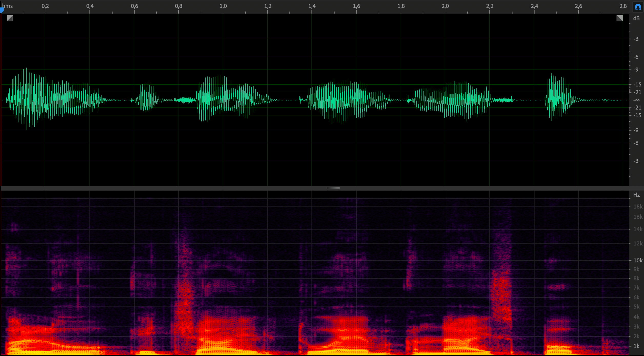This screenshot has width=644, height=356.
Task: Click the 1k value on the frequency scale
Action: coord(637,346)
